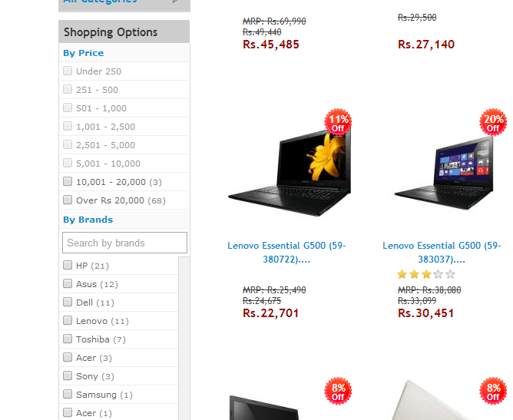Select the Sony brand checkbox

(68, 375)
